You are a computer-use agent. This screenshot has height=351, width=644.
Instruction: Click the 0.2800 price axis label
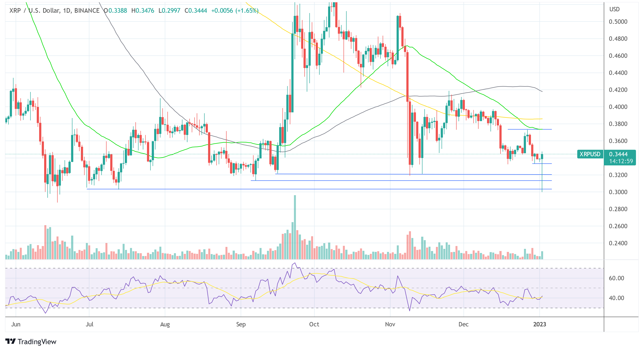618,209
